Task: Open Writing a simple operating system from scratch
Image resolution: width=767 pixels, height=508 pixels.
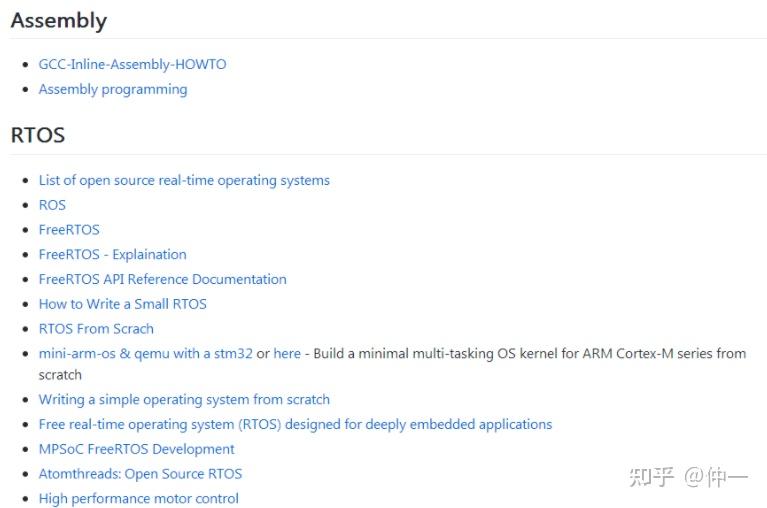Action: [x=184, y=399]
